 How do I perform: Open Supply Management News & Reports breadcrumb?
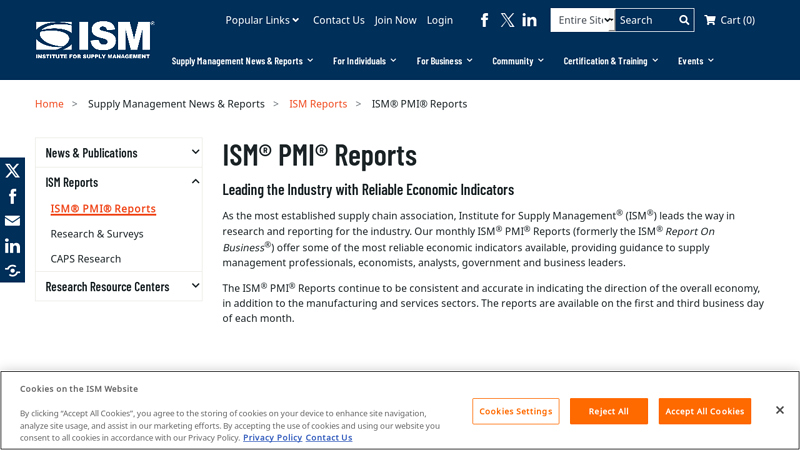click(176, 104)
